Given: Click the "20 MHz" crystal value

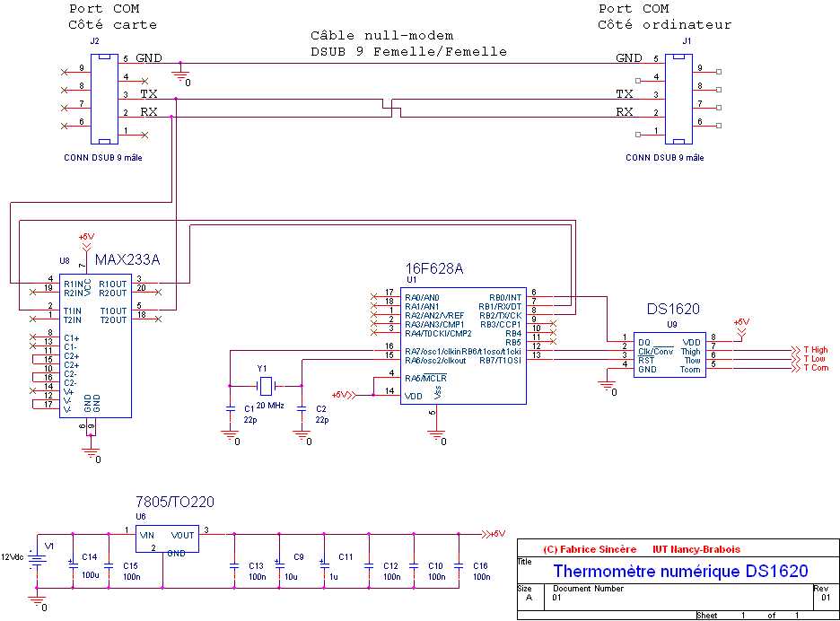Looking at the screenshot, I should pos(270,406).
